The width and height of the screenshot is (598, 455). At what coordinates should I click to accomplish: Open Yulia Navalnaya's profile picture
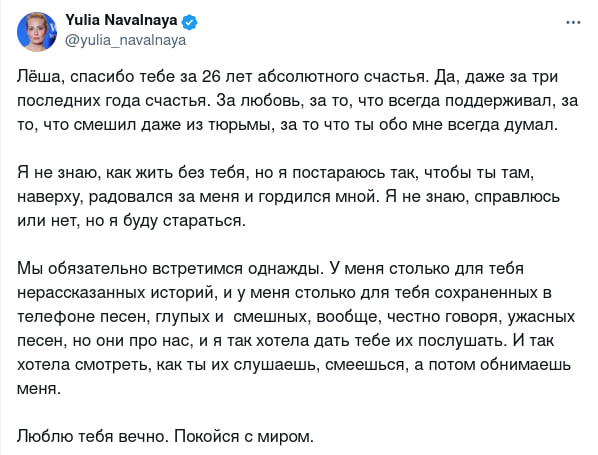37,31
